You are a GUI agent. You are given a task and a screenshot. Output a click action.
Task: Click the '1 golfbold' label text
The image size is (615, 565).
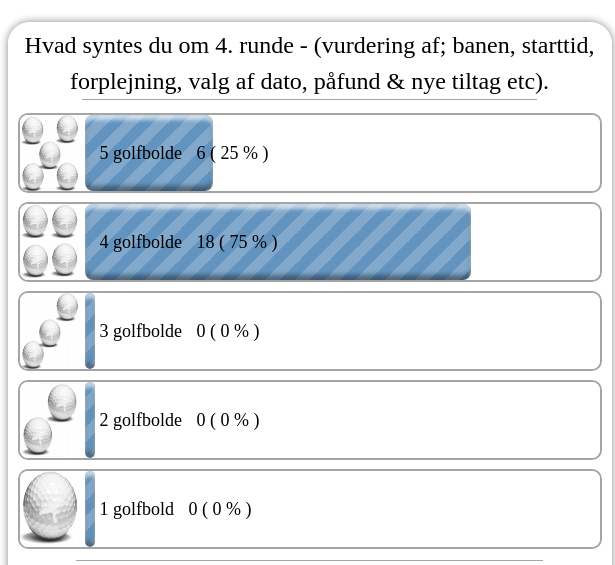[136, 509]
